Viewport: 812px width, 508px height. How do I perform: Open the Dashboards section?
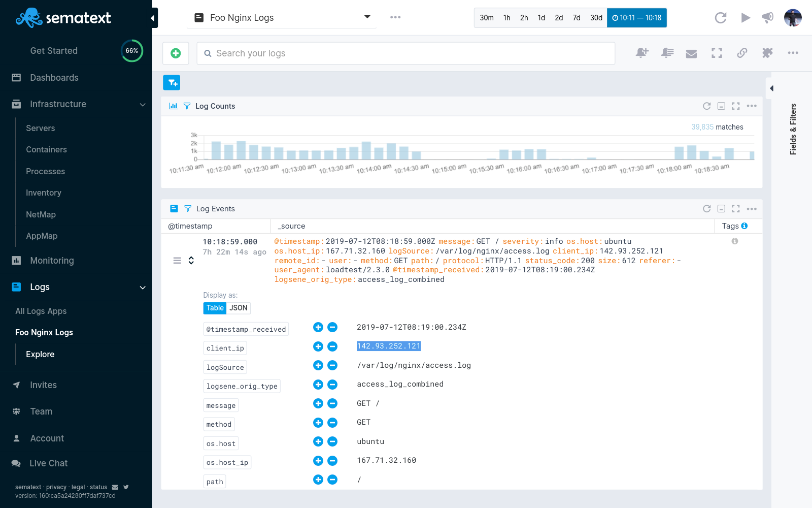click(54, 78)
